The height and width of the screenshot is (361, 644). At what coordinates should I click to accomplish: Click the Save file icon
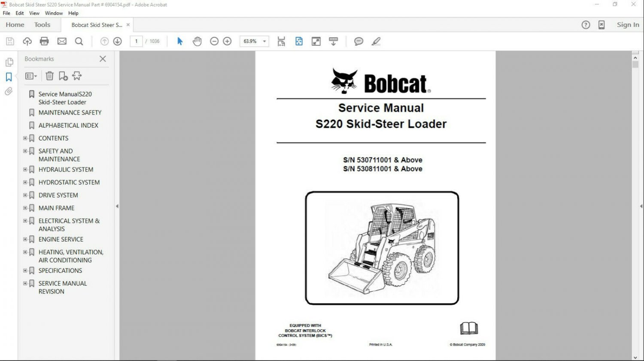click(10, 42)
